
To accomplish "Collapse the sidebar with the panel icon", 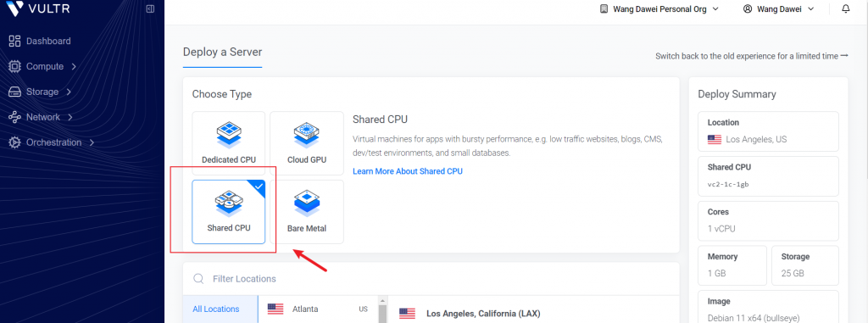I will [x=150, y=8].
